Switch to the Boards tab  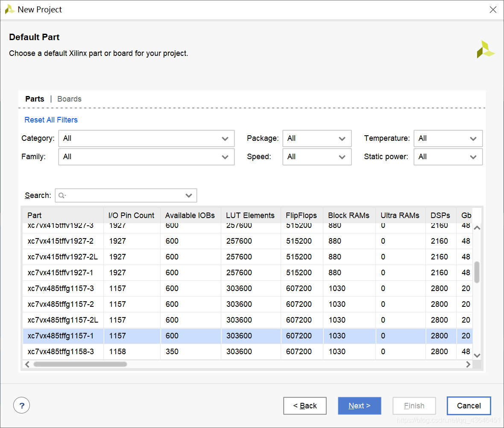(70, 99)
